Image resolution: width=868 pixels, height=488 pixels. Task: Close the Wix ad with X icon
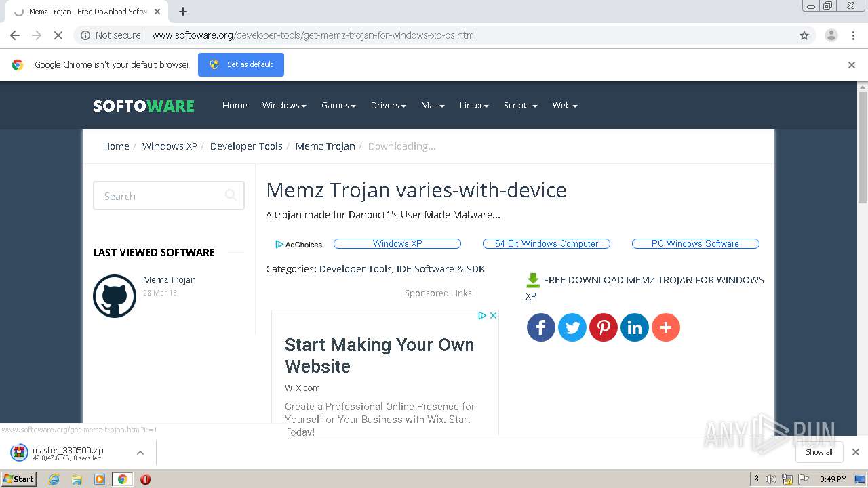click(x=494, y=315)
